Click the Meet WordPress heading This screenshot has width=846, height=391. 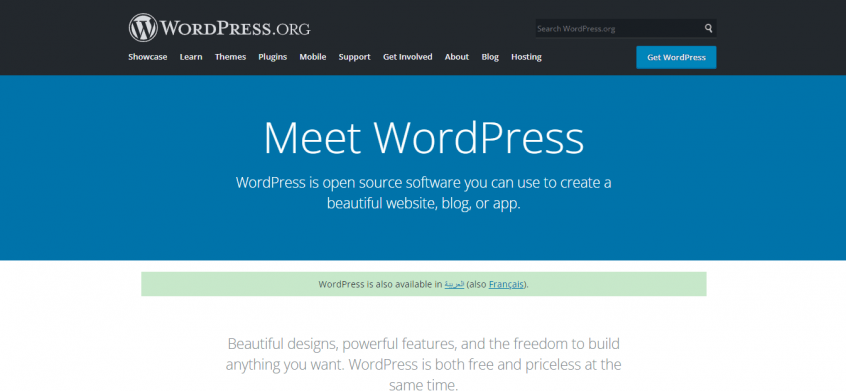point(424,138)
